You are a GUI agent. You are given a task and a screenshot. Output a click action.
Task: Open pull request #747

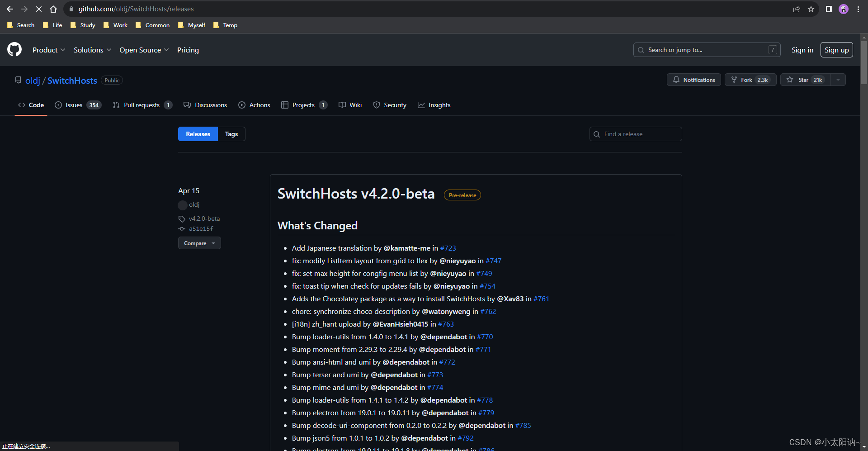pyautogui.click(x=494, y=261)
